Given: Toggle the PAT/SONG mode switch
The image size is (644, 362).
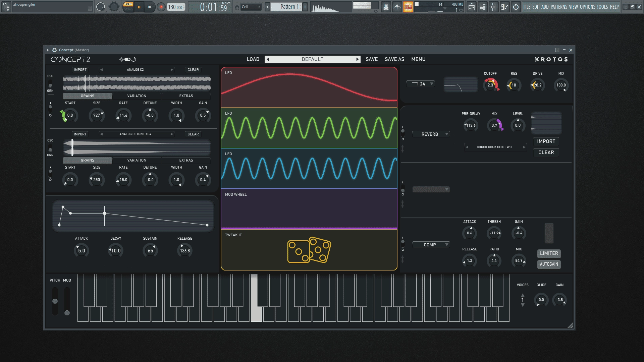Looking at the screenshot, I should click(128, 7).
